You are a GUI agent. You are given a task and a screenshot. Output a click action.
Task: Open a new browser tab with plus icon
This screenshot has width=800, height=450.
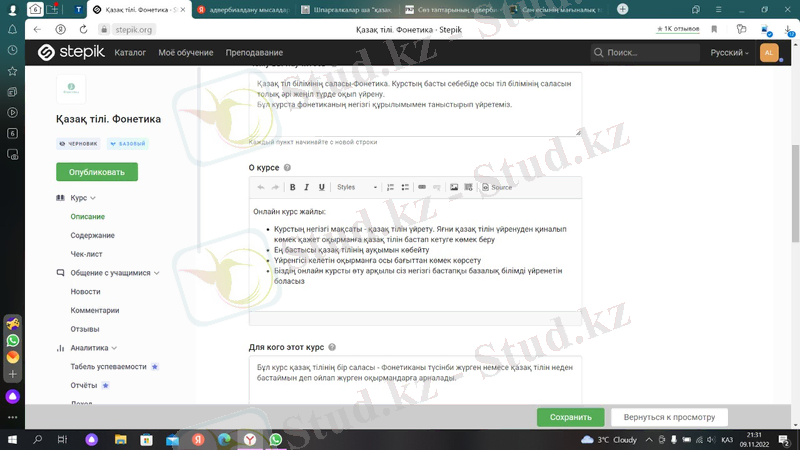622,9
